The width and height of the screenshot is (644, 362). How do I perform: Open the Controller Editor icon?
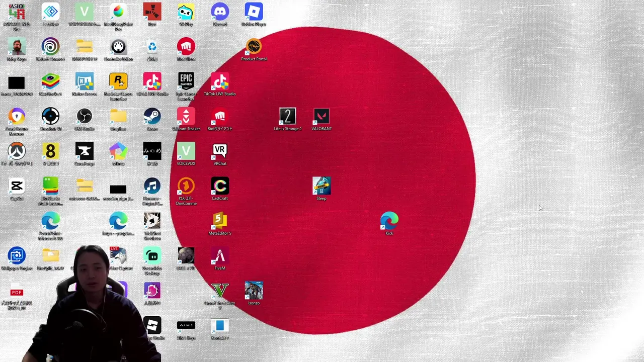118,47
